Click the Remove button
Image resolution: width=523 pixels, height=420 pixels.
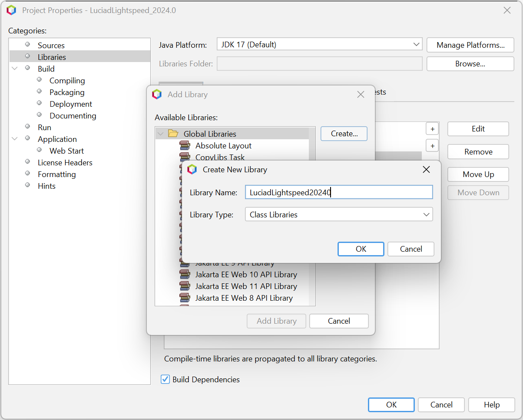478,152
